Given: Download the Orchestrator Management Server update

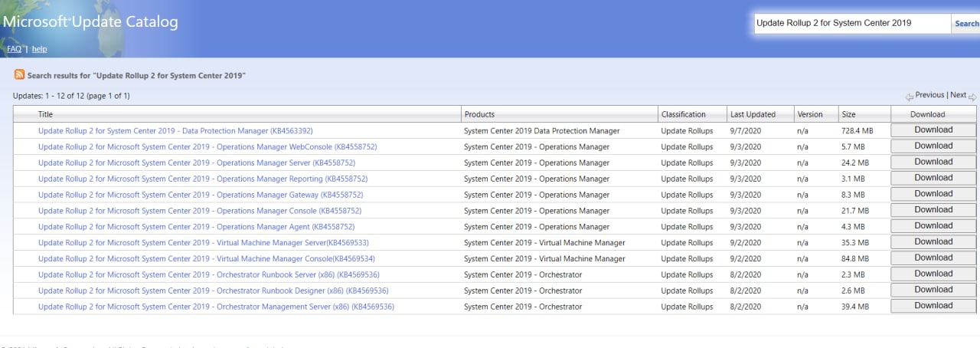Looking at the screenshot, I should pyautogui.click(x=933, y=306).
